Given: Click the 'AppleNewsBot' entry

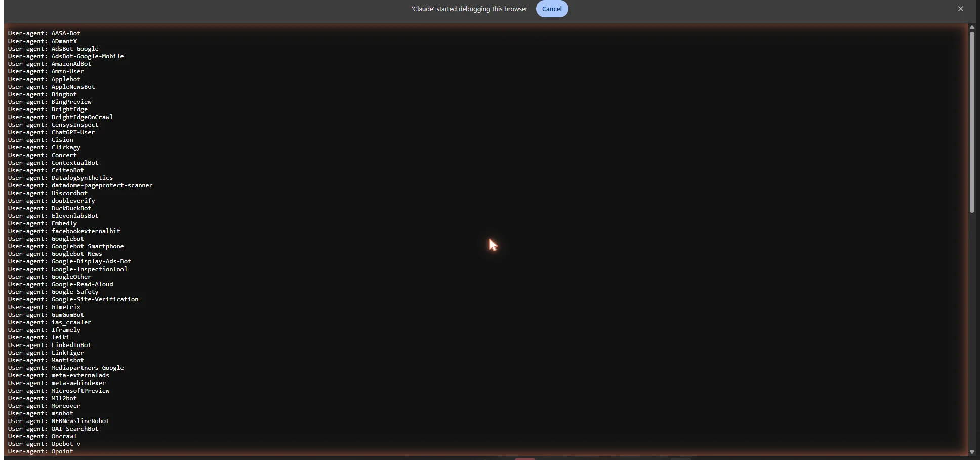Looking at the screenshot, I should (51, 87).
